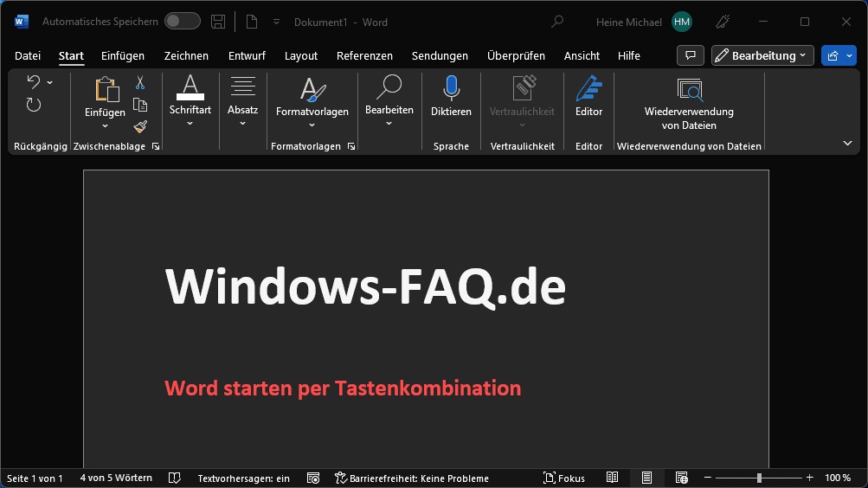The height and width of the screenshot is (488, 868).
Task: Click the pen and sparkle icon in title bar
Action: [723, 22]
